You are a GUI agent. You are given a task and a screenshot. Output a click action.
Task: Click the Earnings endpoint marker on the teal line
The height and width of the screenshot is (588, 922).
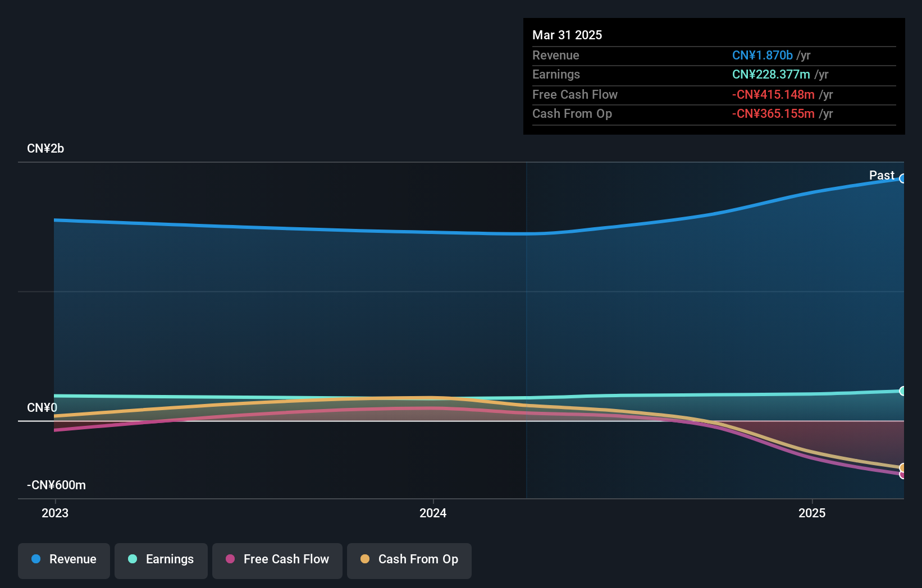click(x=903, y=391)
